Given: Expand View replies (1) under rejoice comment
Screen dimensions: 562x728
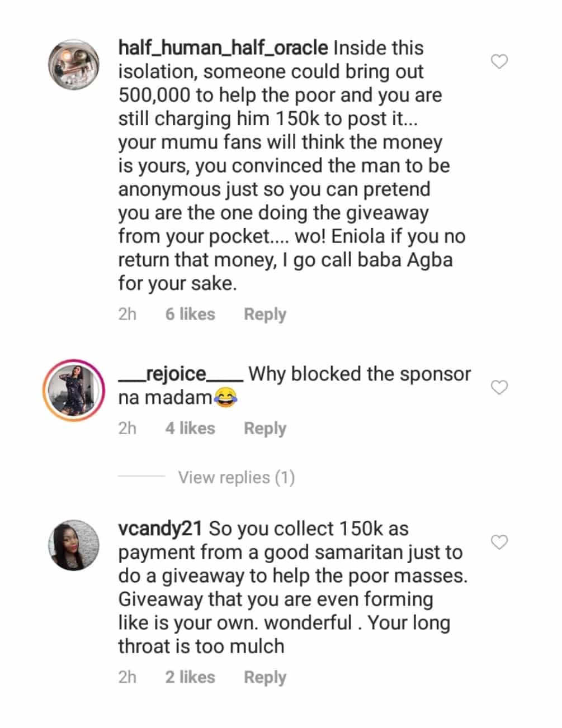Looking at the screenshot, I should 236,478.
